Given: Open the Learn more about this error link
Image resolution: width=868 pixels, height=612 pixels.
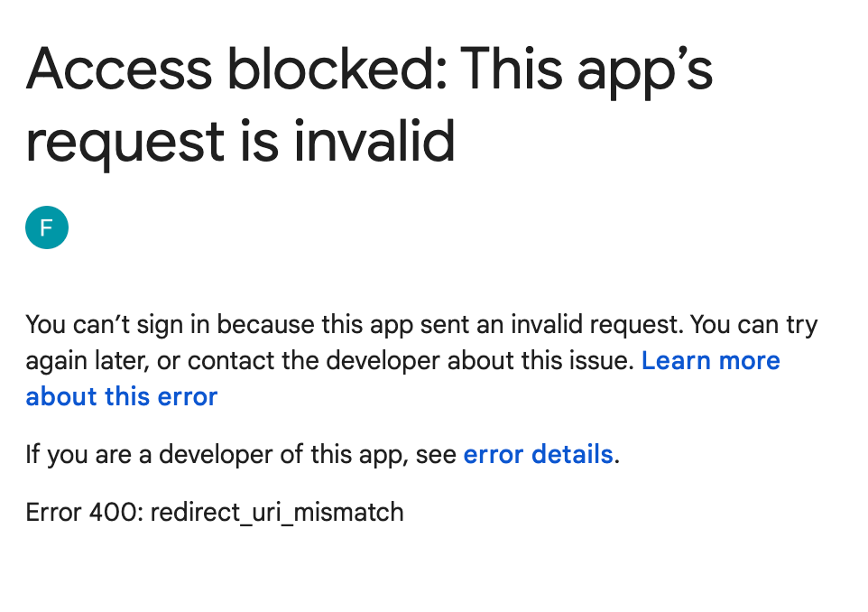Looking at the screenshot, I should (710, 361).
